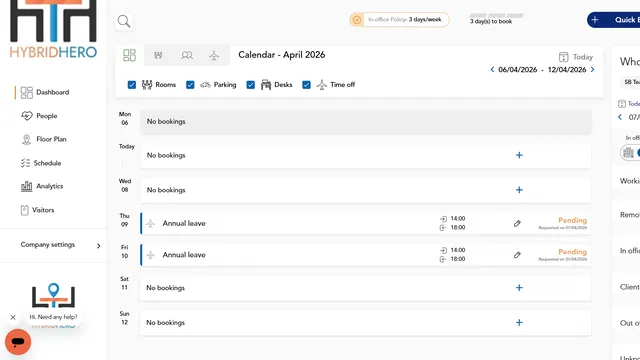Uncheck the Rooms filter checkbox
Image resolution: width=640 pixels, height=360 pixels.
132,84
